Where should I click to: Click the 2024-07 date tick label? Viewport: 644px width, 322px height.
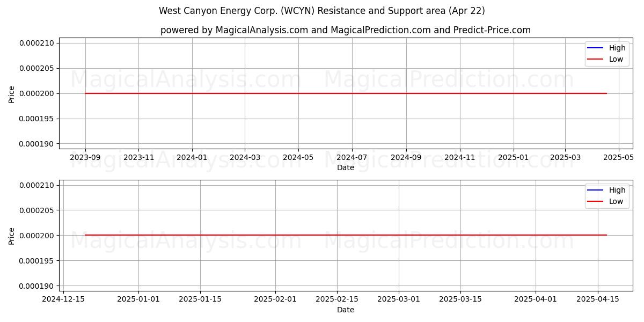point(352,158)
